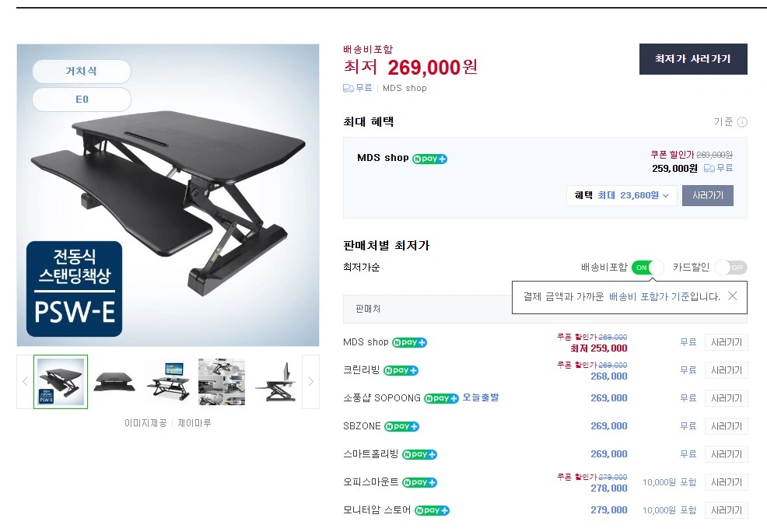Select the side-view desk thumbnail

[x=276, y=381]
